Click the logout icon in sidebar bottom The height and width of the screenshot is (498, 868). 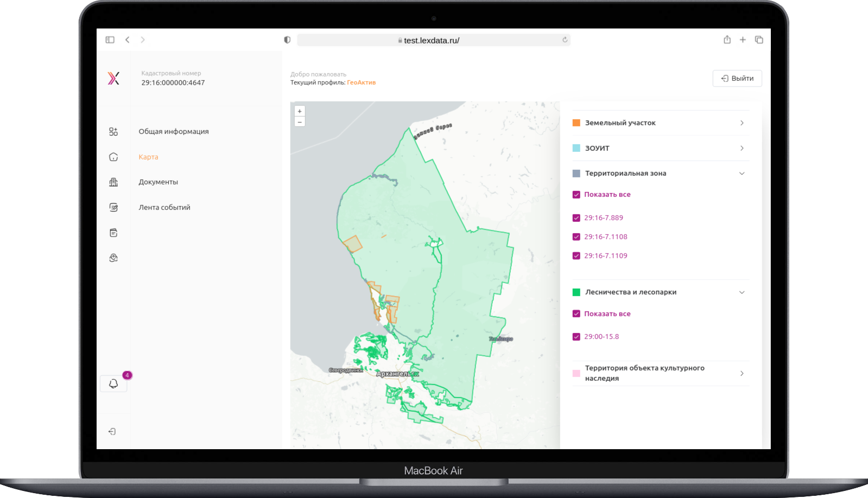112,431
